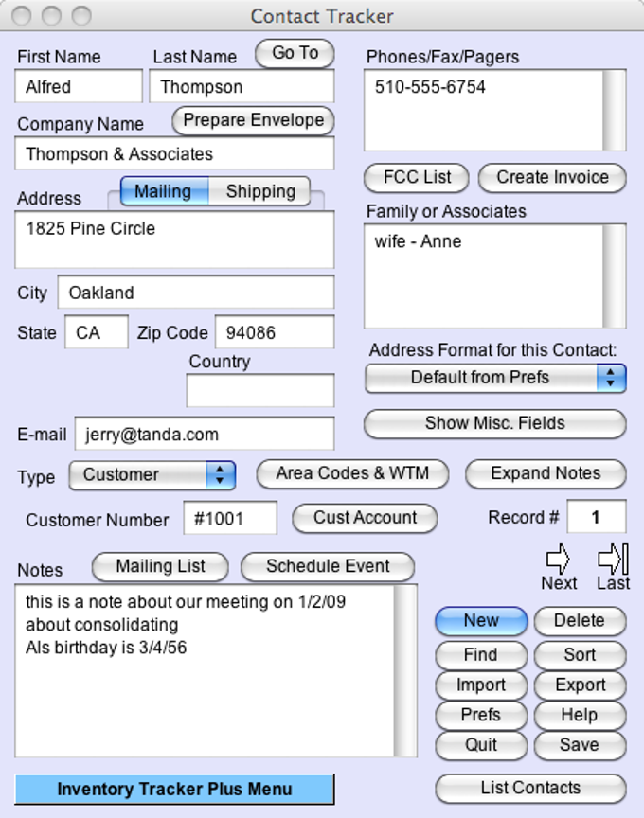
Task: Click the Phones/Fax/Pagers text box
Action: tap(483, 111)
